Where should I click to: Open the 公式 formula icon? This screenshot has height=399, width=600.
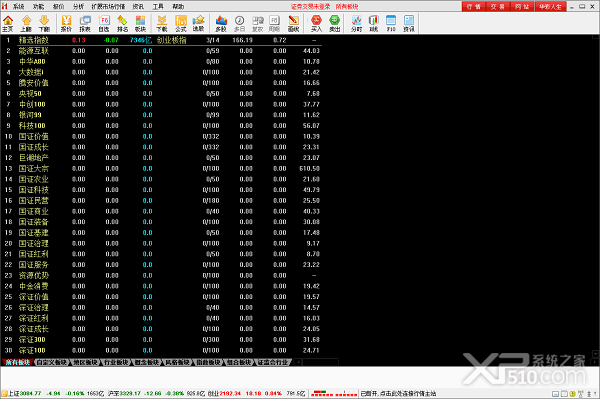[x=181, y=23]
